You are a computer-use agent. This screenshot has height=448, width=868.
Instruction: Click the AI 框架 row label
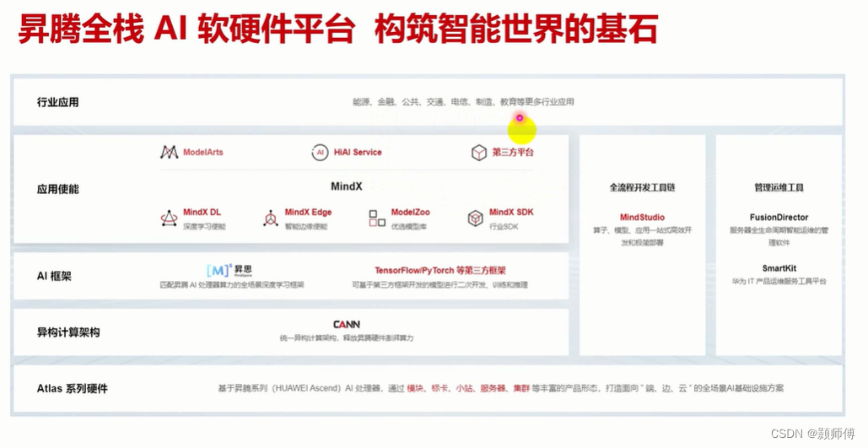pos(54,276)
